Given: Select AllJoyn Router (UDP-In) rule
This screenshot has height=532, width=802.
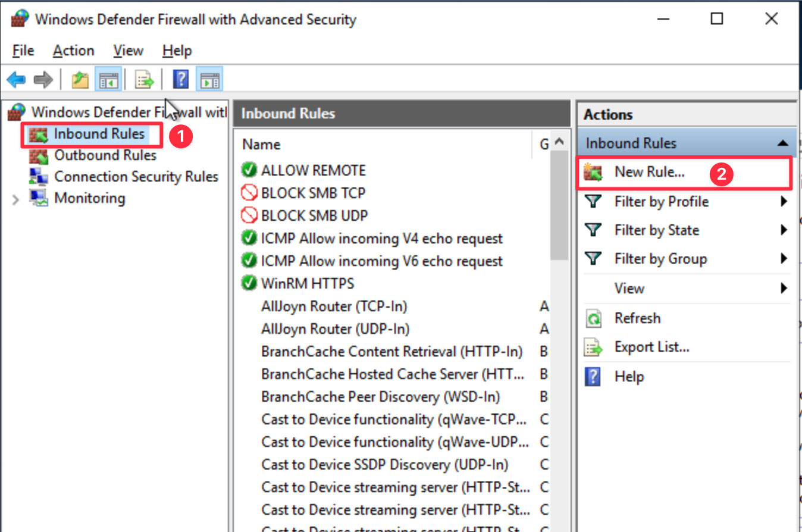Looking at the screenshot, I should pyautogui.click(x=335, y=329).
